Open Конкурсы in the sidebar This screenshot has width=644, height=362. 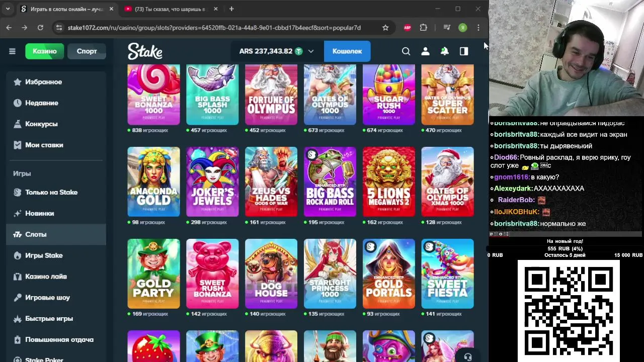(56, 124)
